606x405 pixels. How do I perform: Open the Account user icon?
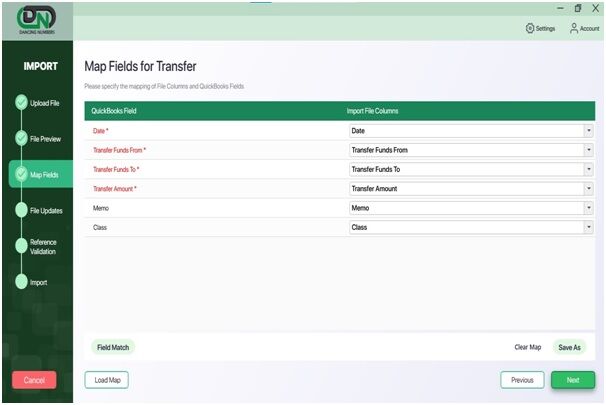pos(574,28)
